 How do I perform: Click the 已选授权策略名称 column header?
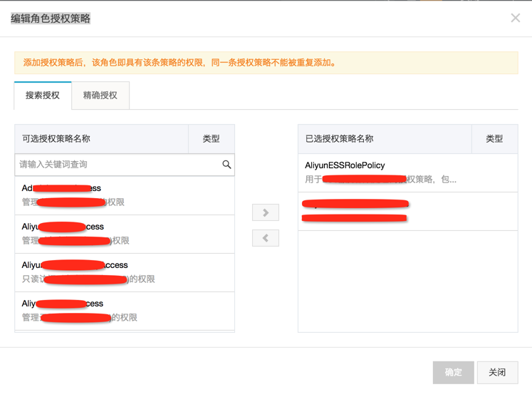[385, 139]
